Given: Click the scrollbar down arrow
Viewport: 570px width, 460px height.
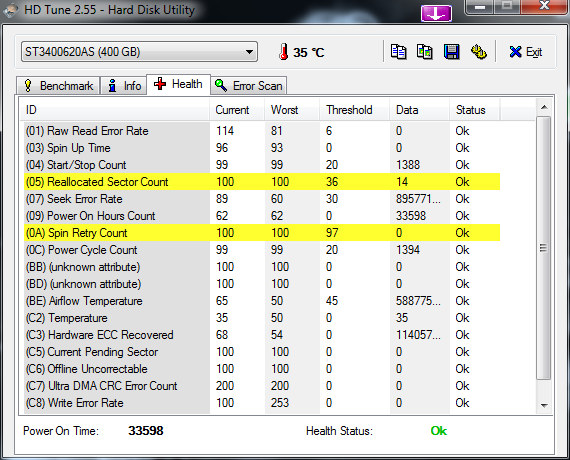Looking at the screenshot, I should point(544,405).
